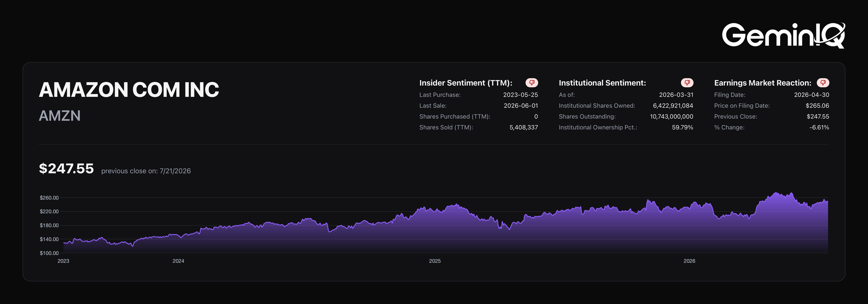Click the previous close on 7/21/2026 label

tap(146, 171)
